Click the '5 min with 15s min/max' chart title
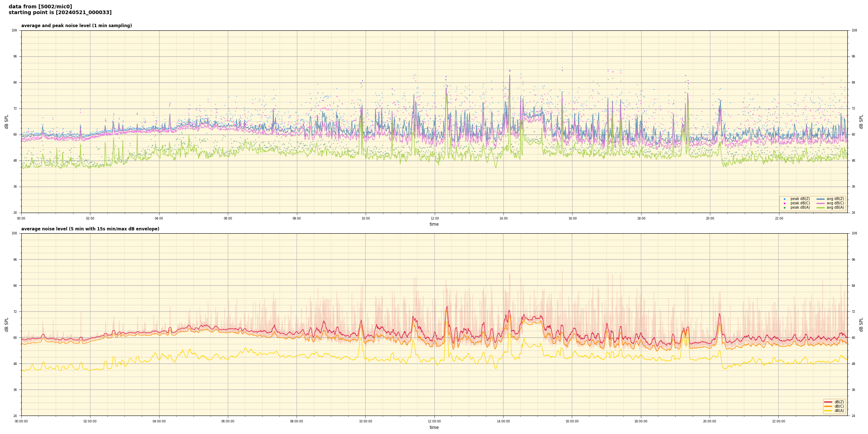 pos(90,229)
